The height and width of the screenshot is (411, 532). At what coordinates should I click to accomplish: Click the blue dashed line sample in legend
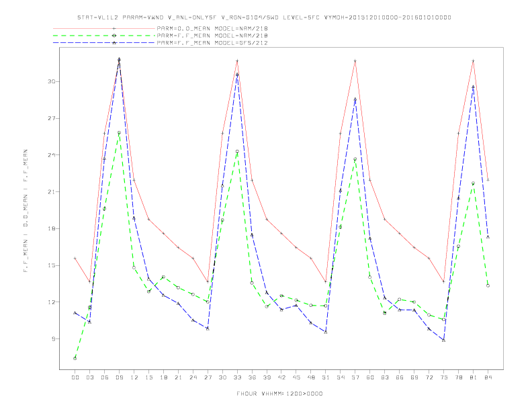(x=104, y=43)
